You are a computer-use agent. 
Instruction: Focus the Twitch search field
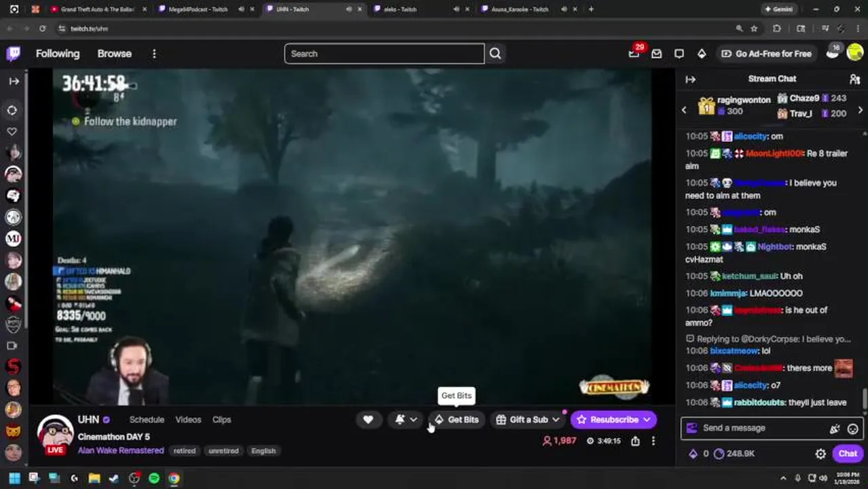[x=384, y=54]
